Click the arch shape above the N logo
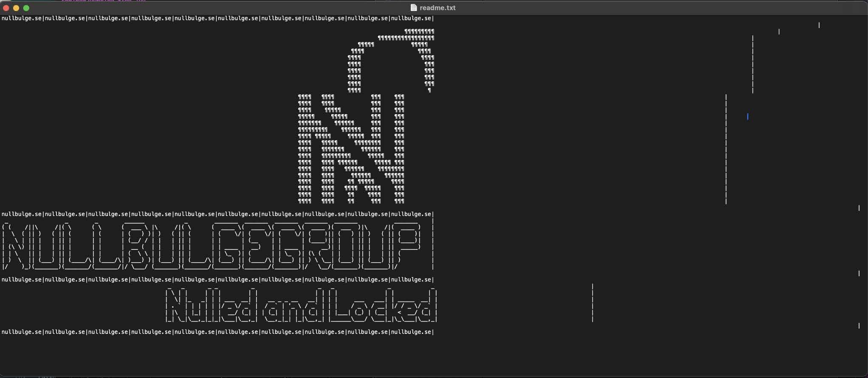 click(391, 55)
